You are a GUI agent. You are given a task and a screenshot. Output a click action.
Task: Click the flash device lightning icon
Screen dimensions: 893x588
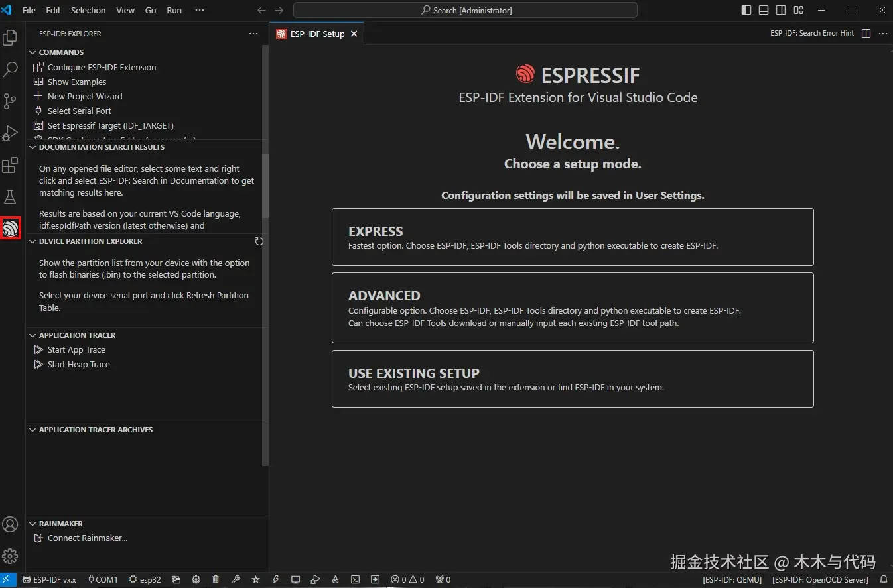pyautogui.click(x=275, y=580)
